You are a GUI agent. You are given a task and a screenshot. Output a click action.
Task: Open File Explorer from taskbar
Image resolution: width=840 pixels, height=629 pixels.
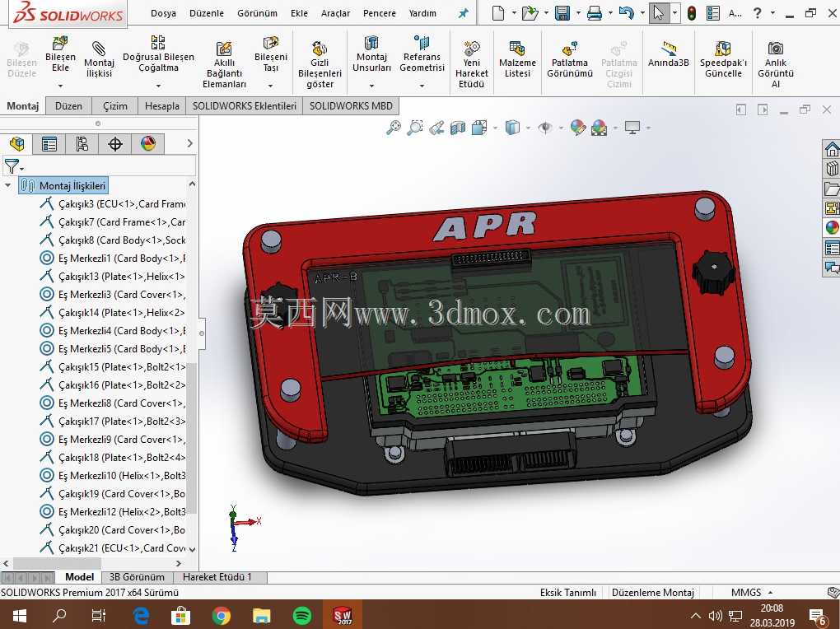click(261, 616)
